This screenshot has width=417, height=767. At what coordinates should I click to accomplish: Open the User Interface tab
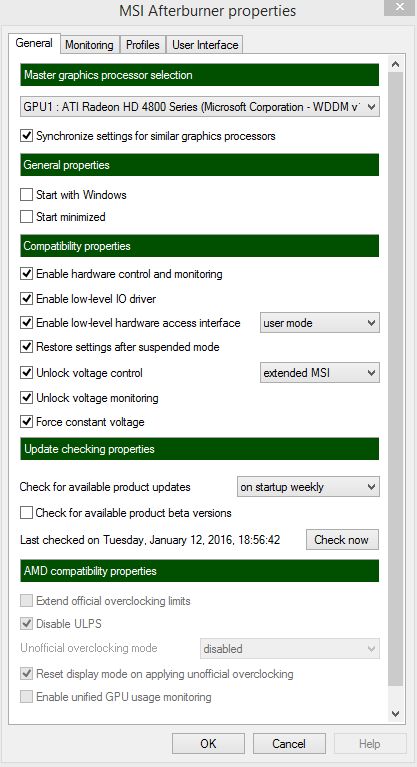(x=205, y=45)
